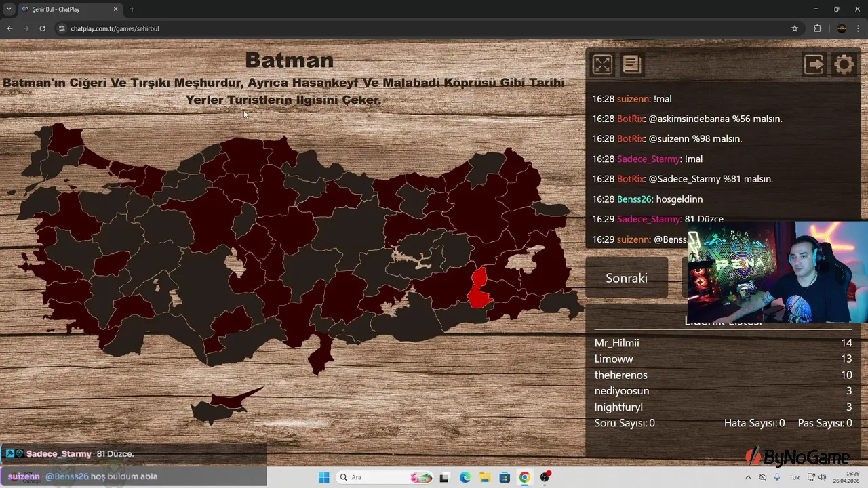
Task: Click Sadece_Starmy 81 Düzce chat line
Action: click(658, 219)
